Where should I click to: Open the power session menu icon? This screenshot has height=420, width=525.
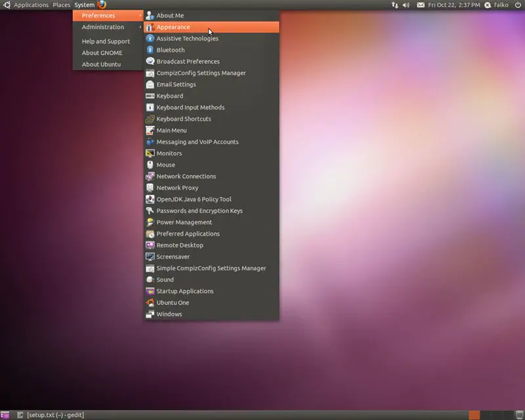point(518,5)
